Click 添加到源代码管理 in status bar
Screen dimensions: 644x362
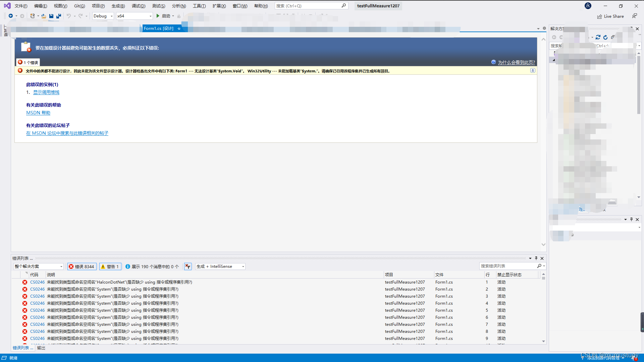pyautogui.click(x=603, y=358)
